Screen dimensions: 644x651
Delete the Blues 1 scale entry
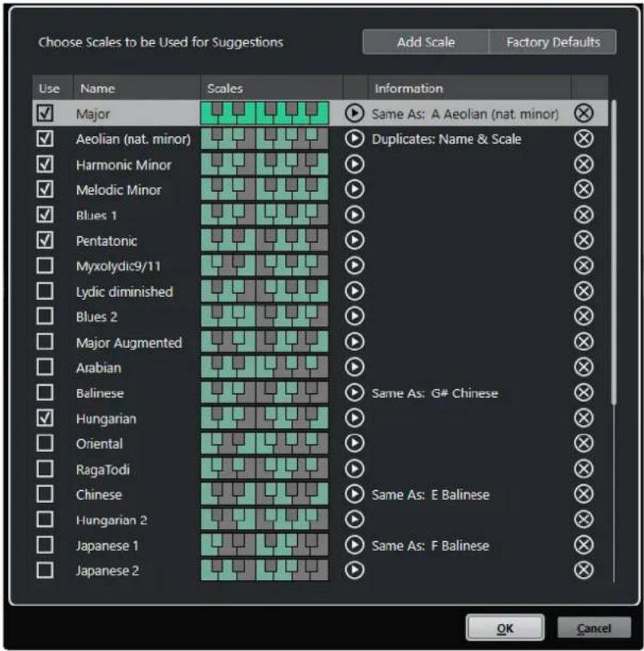(x=584, y=215)
